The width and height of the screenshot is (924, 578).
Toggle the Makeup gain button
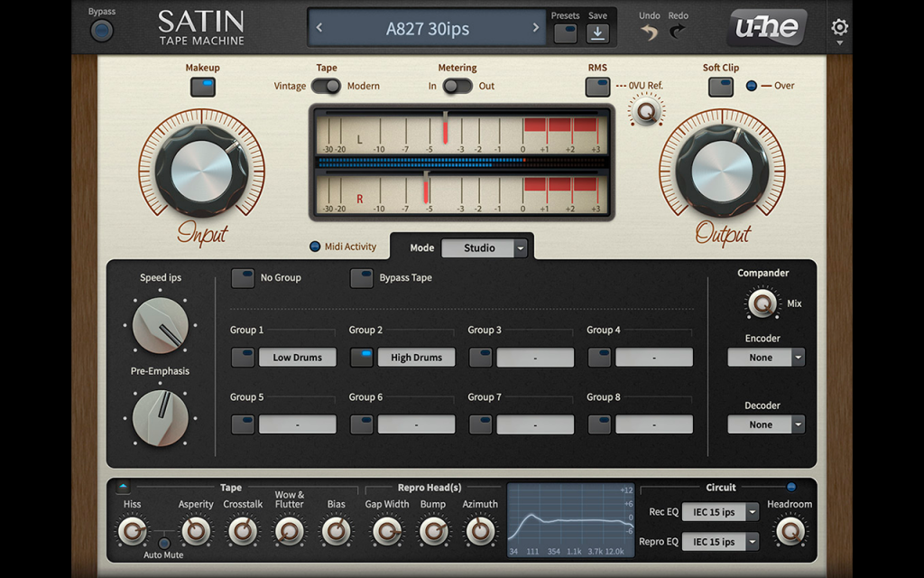(202, 88)
